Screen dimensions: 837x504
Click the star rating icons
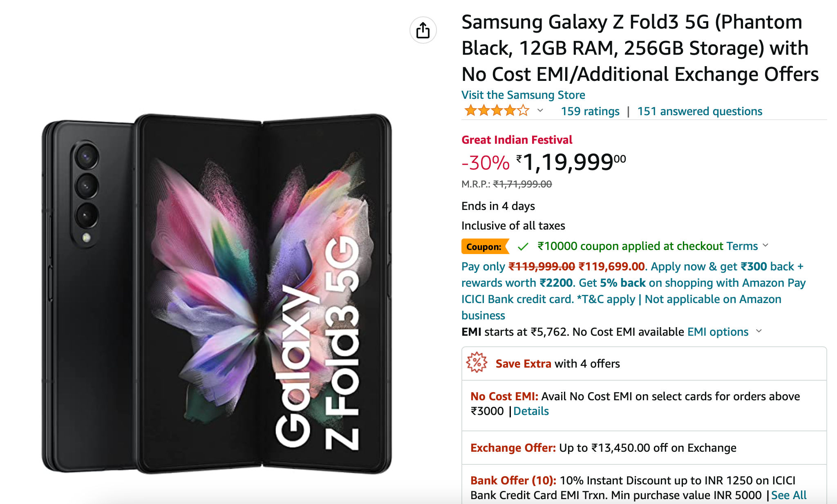pos(497,111)
